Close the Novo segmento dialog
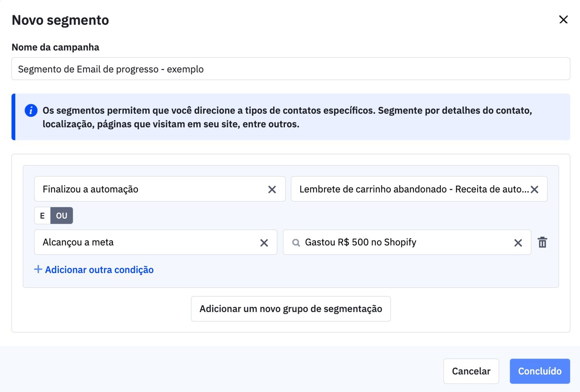Viewport: 580px width, 392px height. [563, 20]
